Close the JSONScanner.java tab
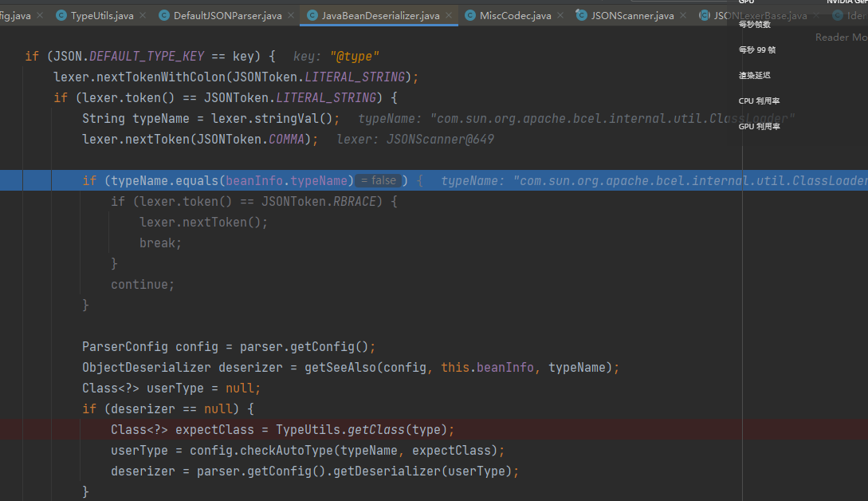 [683, 15]
